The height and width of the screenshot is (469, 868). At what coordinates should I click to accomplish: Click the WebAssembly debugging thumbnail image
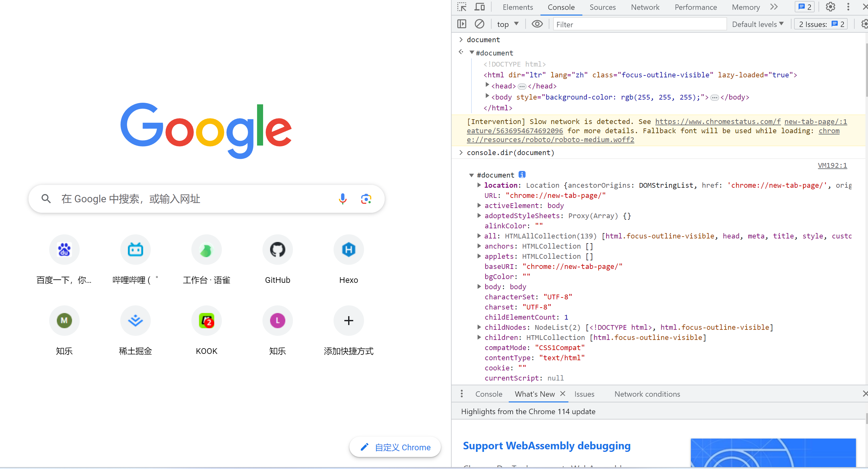point(773,453)
